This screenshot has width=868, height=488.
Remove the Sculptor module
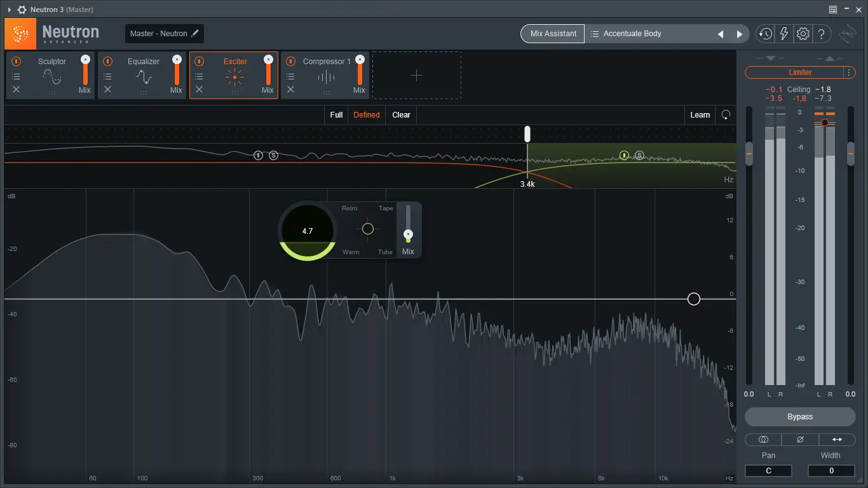pyautogui.click(x=16, y=90)
